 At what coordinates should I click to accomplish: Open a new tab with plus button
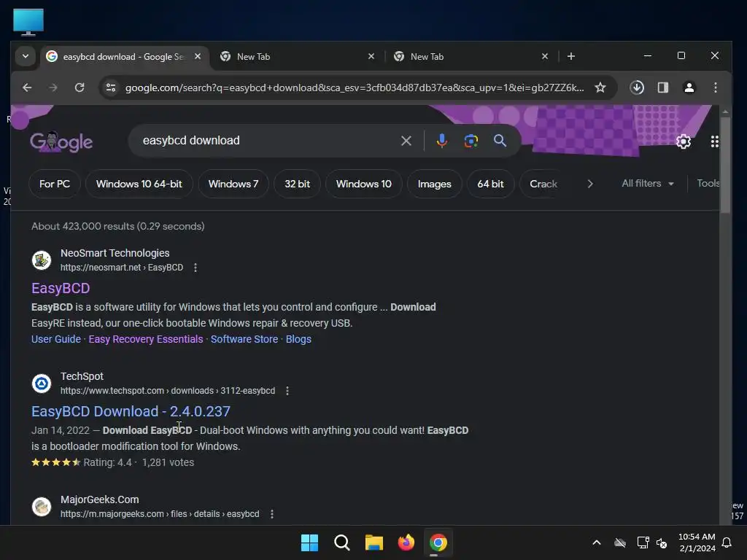[571, 57]
